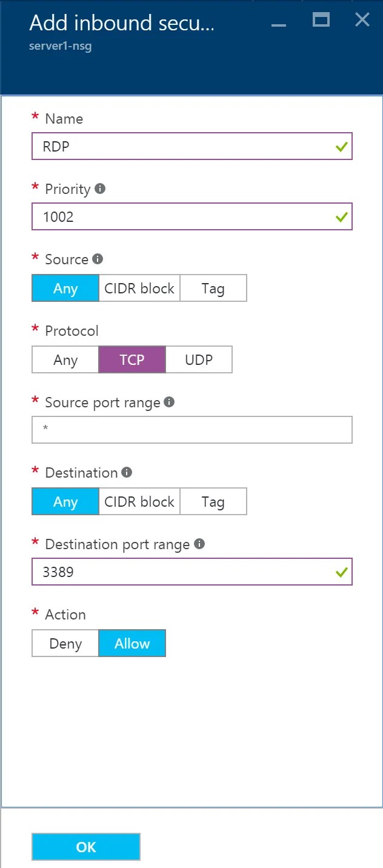Choose UDP protocol
The height and width of the screenshot is (868, 383).
click(x=199, y=359)
